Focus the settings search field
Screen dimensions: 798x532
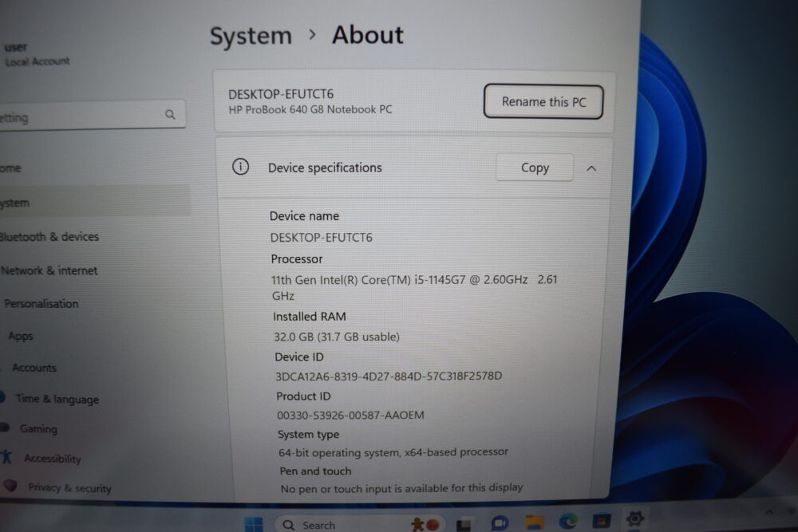[x=92, y=115]
